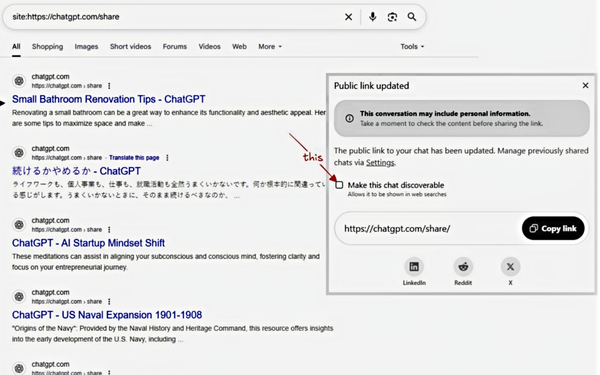Click ChatGPT favicon of AI Startup Mindset result
This screenshot has width=600, height=375.
click(19, 225)
